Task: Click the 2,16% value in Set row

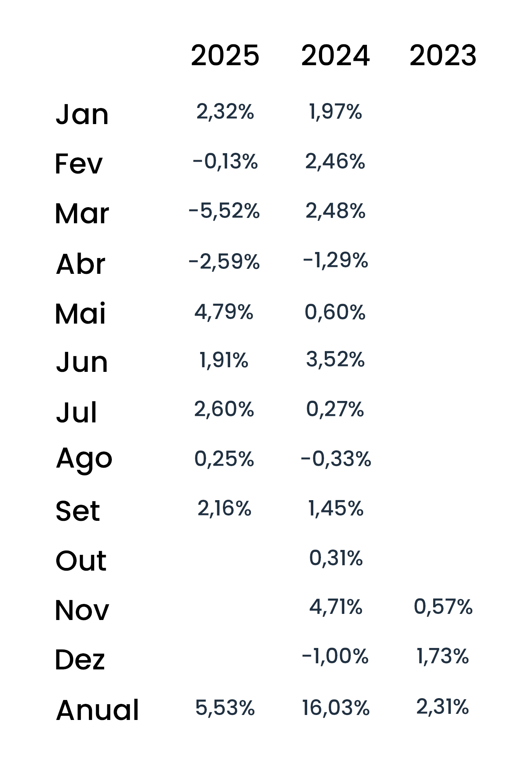Action: click(224, 508)
